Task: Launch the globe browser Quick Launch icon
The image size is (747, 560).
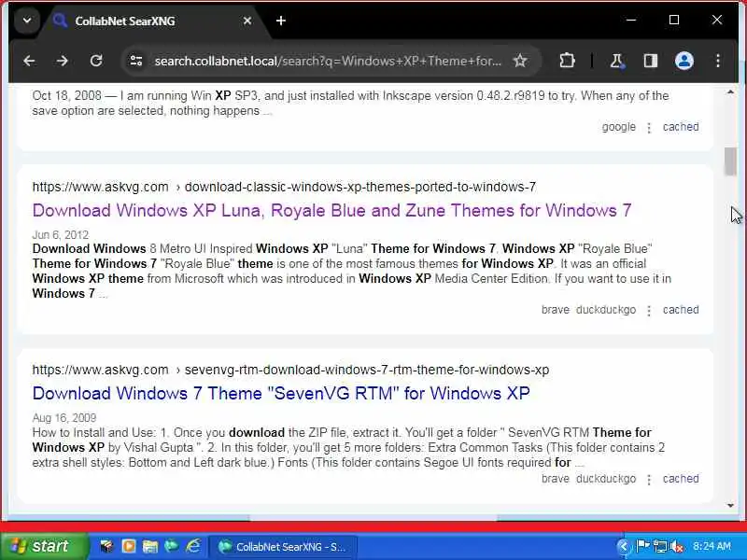Action: 172,546
